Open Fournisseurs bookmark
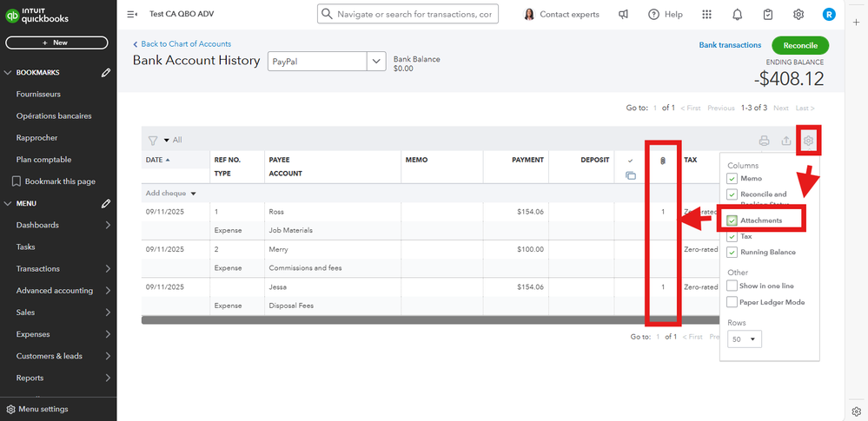This screenshot has width=868, height=421. 39,94
